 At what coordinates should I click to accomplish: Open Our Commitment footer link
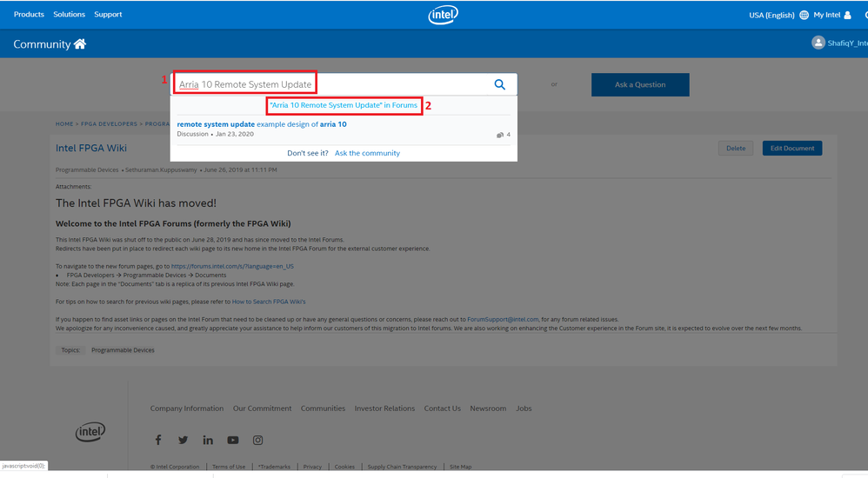pos(263,408)
